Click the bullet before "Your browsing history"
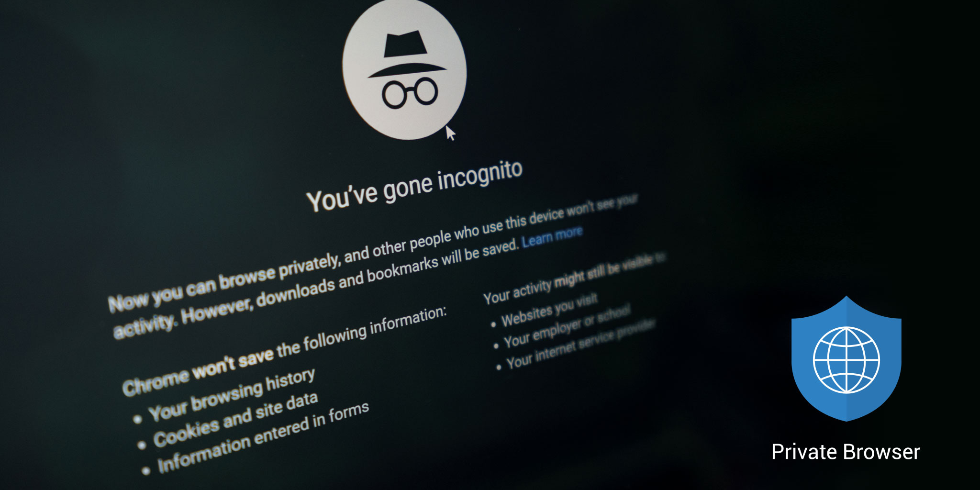The height and width of the screenshot is (490, 980). pos(138,419)
